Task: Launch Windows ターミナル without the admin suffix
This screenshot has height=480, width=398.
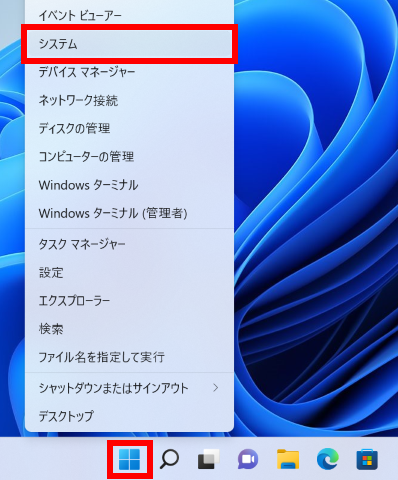Action: [129, 185]
